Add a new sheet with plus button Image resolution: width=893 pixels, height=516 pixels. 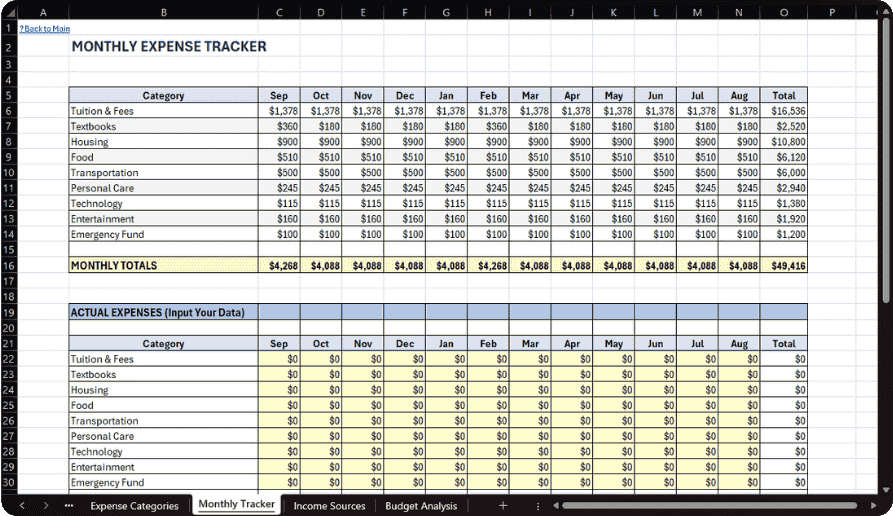tap(503, 506)
